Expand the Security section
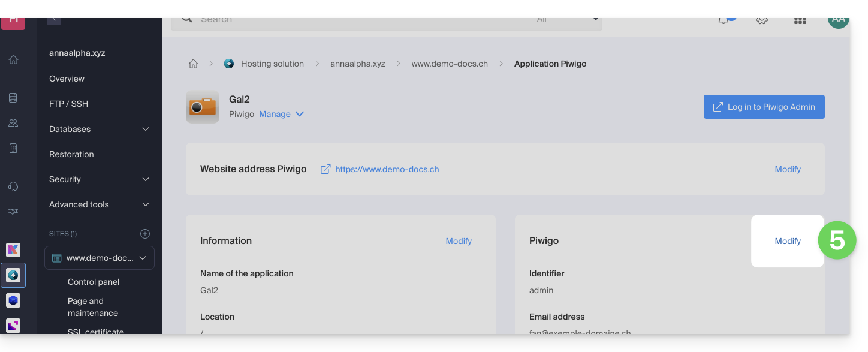The image size is (868, 352). [x=99, y=179]
